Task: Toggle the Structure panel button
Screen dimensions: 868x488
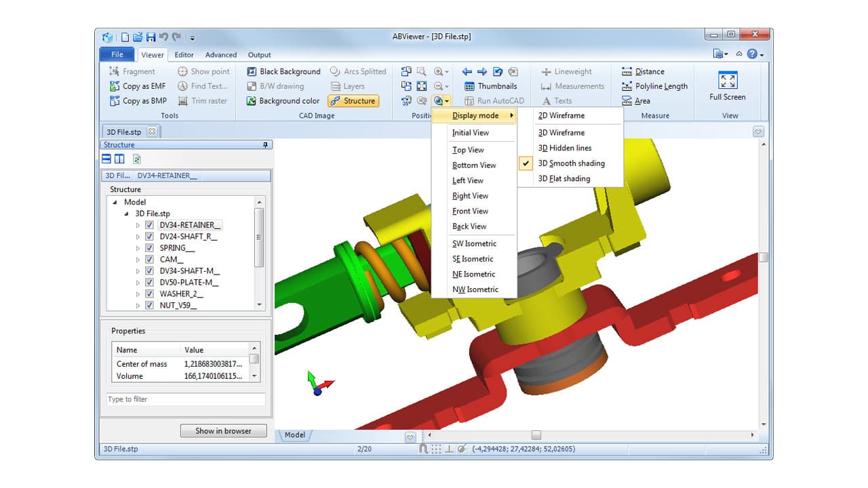Action: 353,100
